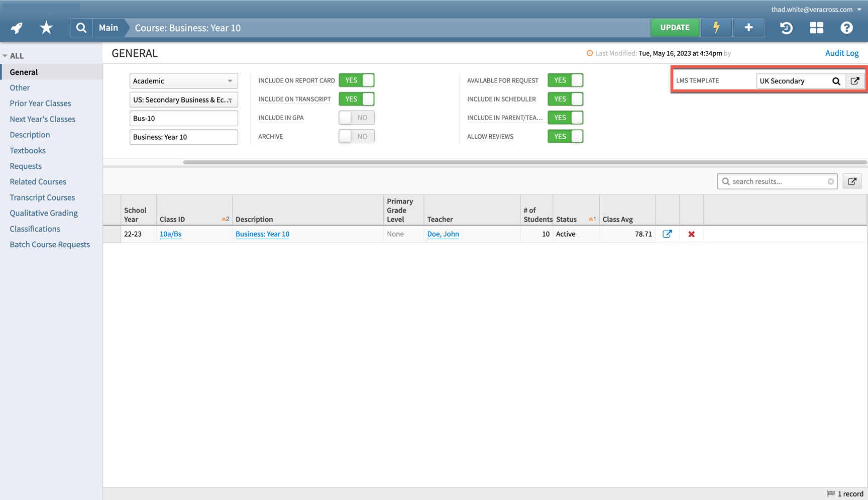This screenshot has height=500, width=868.
Task: Click the grid apps icon in the header
Action: click(816, 28)
